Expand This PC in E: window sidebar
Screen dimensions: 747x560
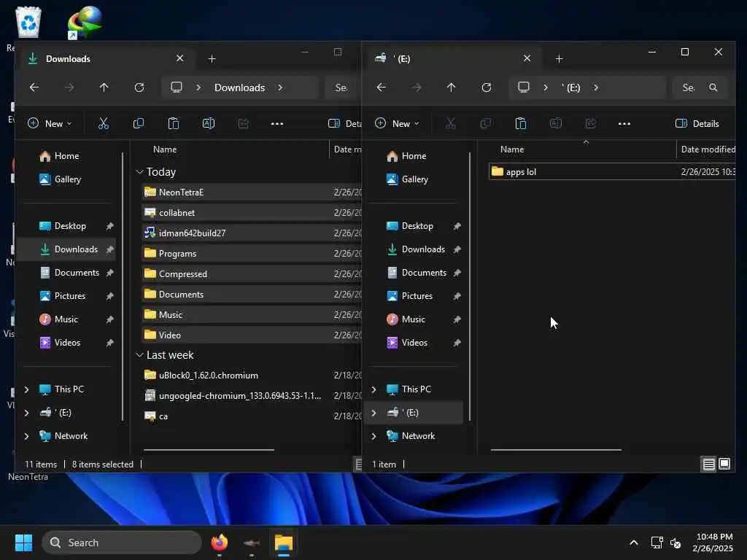tap(374, 389)
